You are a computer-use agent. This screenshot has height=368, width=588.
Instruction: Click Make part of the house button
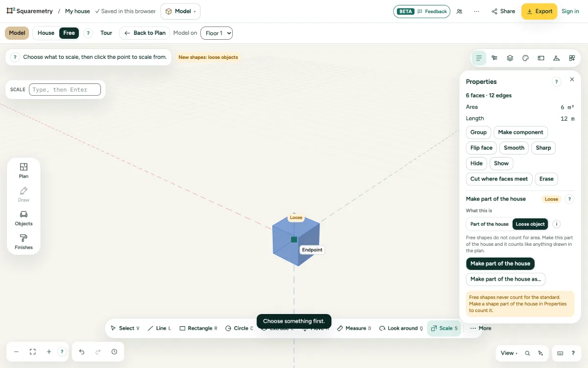(x=500, y=263)
